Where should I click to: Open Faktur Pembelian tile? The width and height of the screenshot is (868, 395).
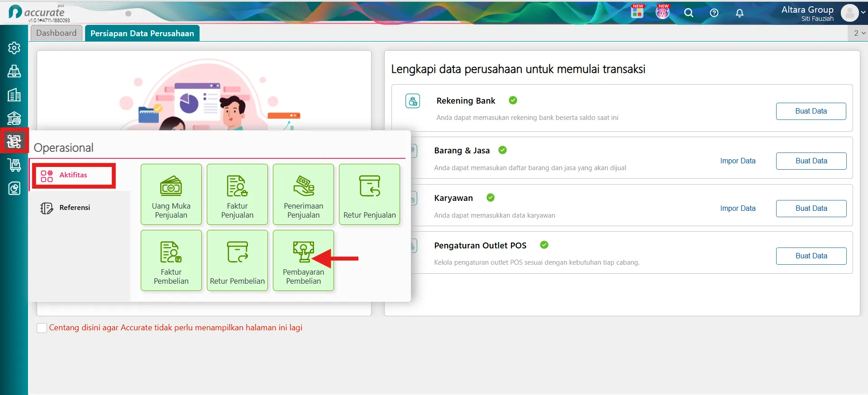click(171, 260)
